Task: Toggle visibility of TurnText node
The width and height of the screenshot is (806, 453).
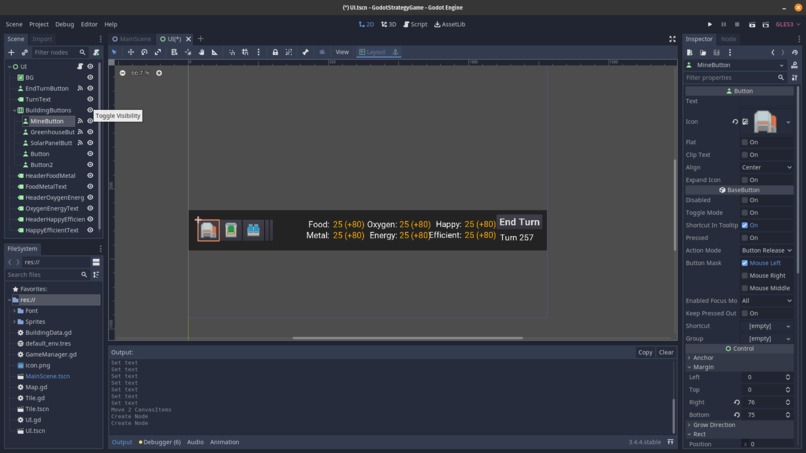Action: (x=90, y=99)
